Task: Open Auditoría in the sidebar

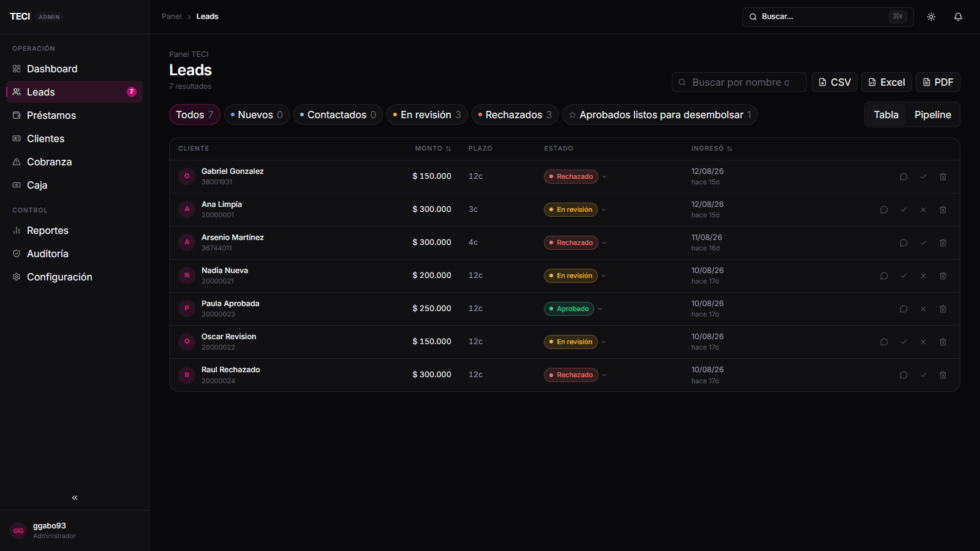Action: pos(74,254)
